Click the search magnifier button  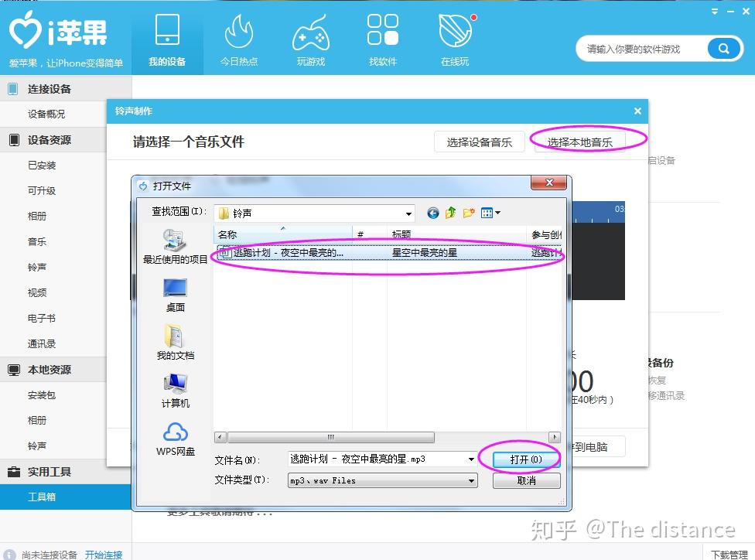(x=724, y=49)
